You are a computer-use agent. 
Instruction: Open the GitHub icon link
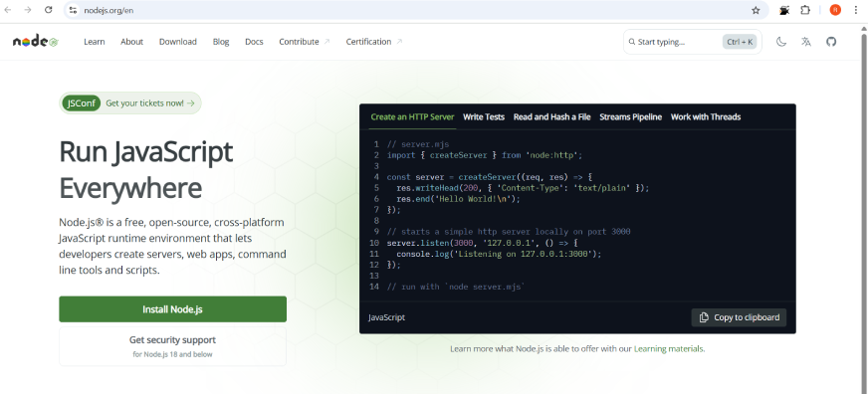pos(831,42)
